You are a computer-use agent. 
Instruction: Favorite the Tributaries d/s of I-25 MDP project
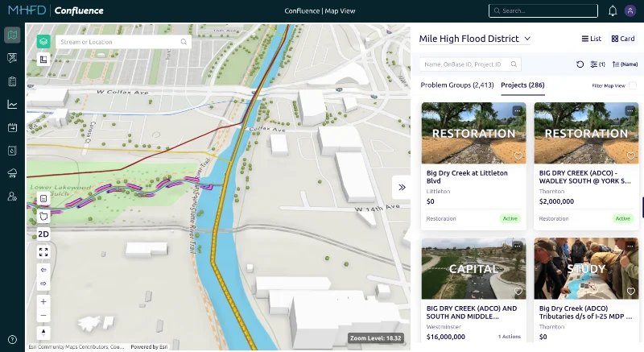click(630, 292)
